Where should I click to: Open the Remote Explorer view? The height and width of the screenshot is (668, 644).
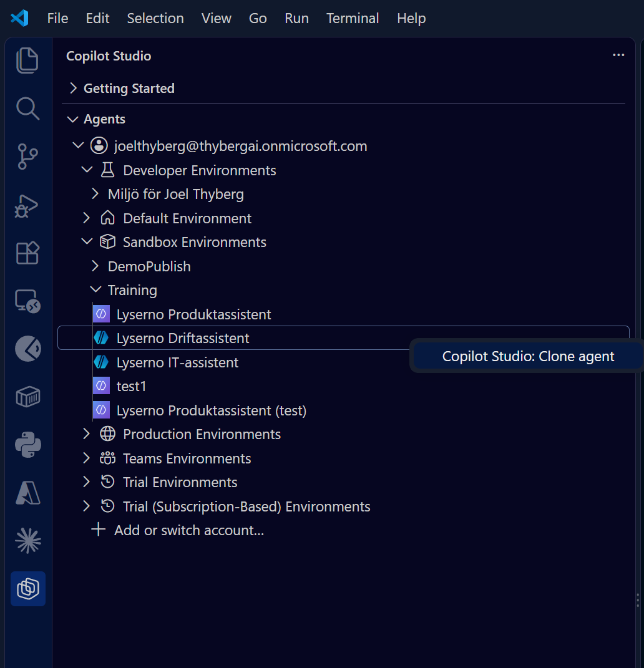(27, 301)
